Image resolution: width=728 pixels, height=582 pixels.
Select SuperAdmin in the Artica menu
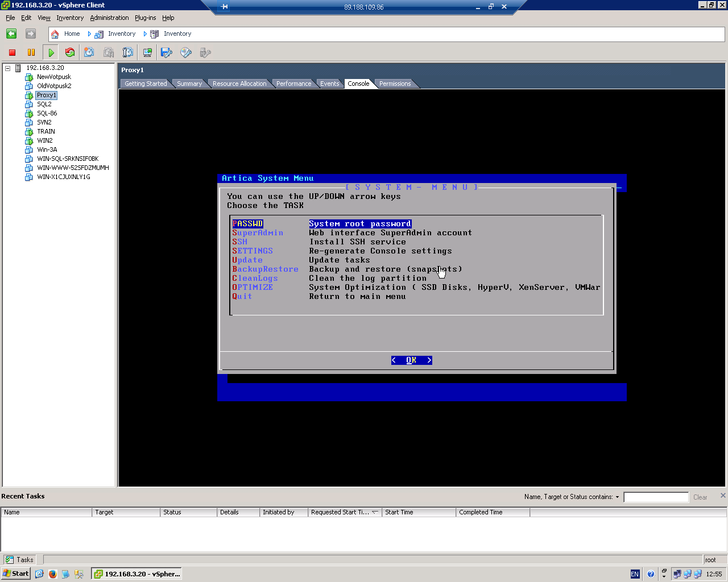(258, 233)
